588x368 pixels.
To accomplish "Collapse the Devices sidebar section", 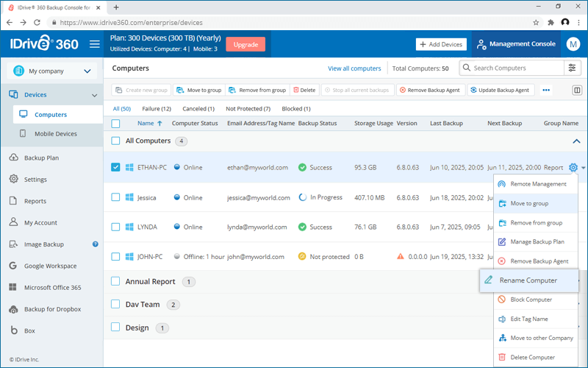I will [95, 96].
